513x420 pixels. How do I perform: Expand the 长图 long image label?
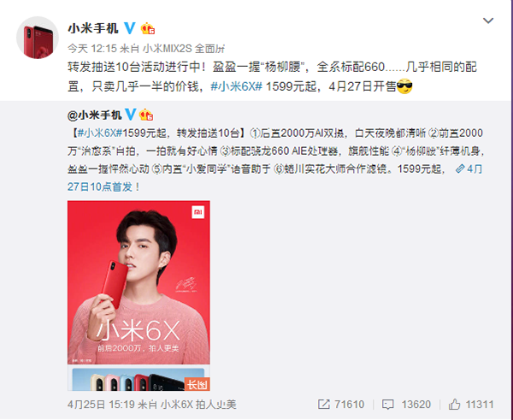point(197,384)
